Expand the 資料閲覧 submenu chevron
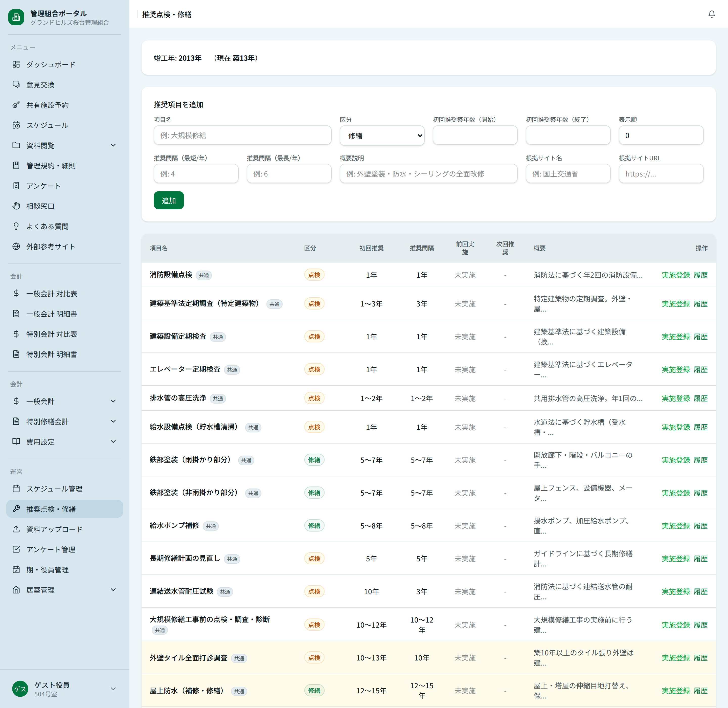Screen dimensions: 728x708 [x=113, y=145]
